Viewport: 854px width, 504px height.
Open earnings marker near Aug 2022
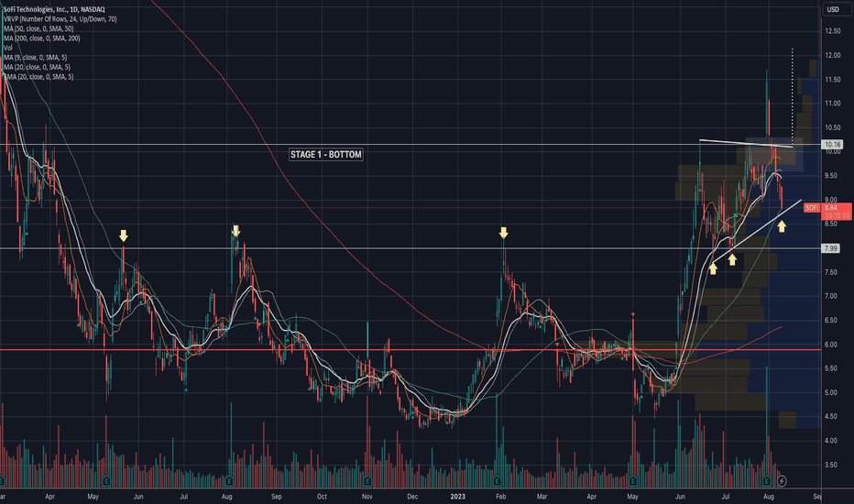(x=229, y=481)
